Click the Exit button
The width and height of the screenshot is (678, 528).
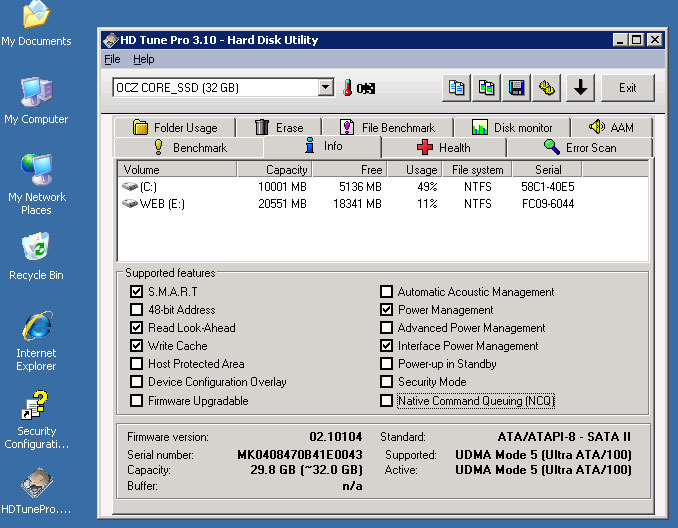[627, 88]
